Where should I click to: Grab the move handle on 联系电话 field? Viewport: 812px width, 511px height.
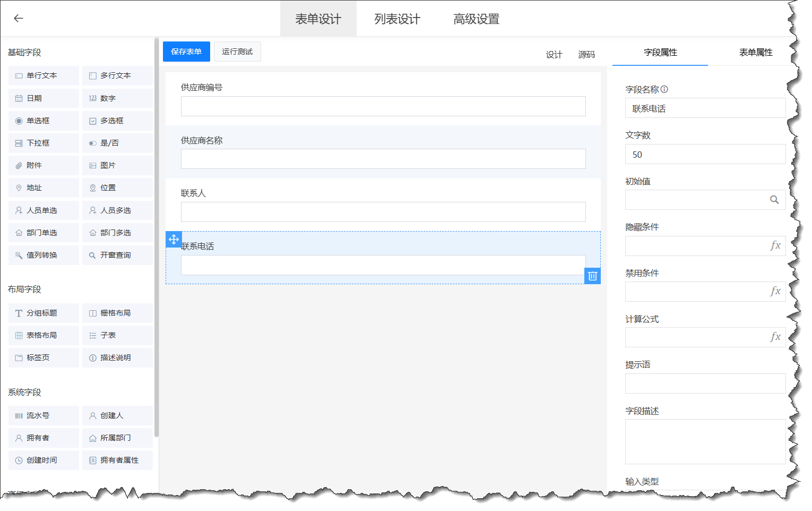click(174, 239)
